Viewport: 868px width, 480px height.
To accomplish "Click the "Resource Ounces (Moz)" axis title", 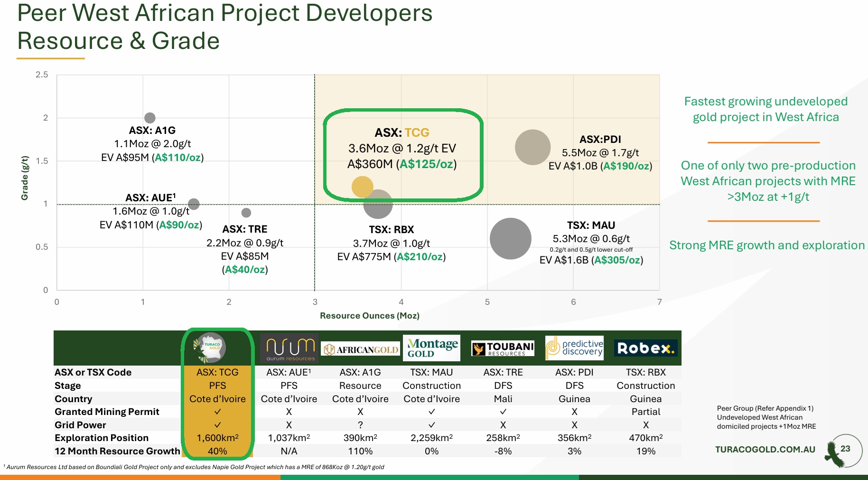I will [x=369, y=316].
